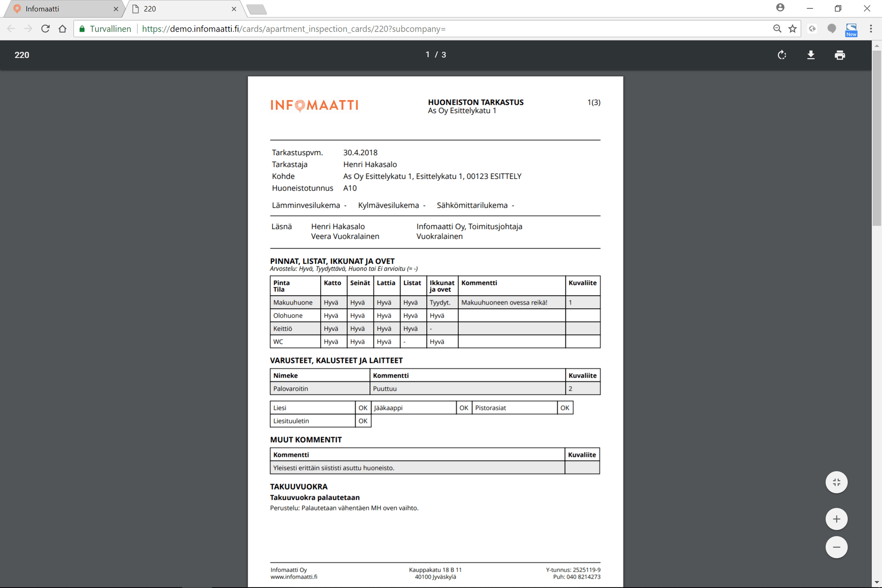Open Chrome user profile icon
The height and width of the screenshot is (588, 882).
click(x=780, y=8)
